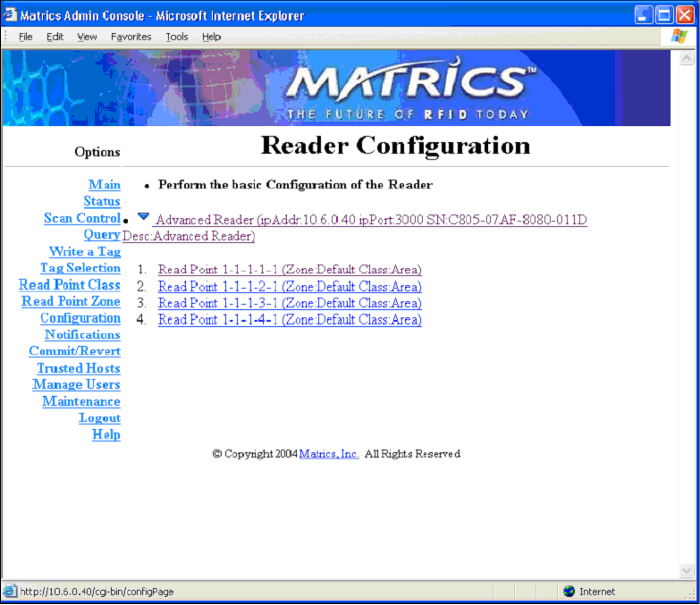Click the status bar URL text
The image size is (700, 605).
point(97,592)
